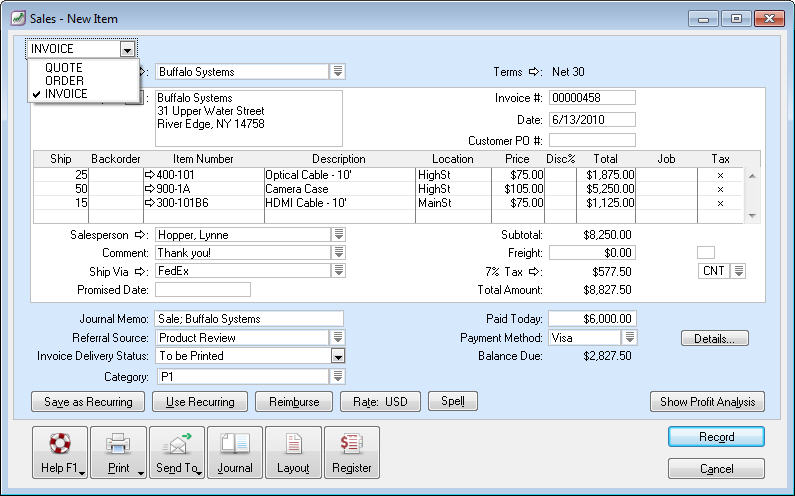Image resolution: width=795 pixels, height=496 pixels.
Task: Open payment Details... button
Action: (714, 338)
